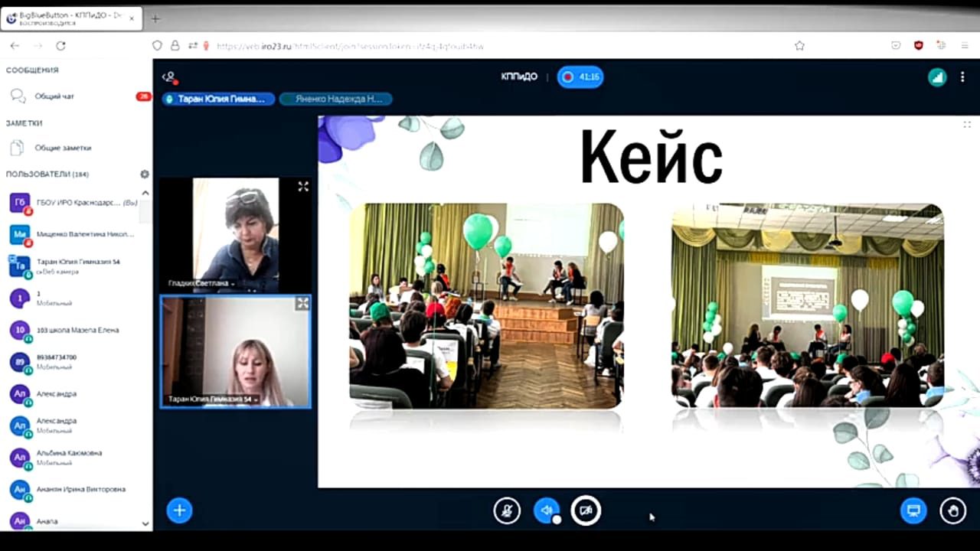This screenshot has width=980, height=551.
Task: Click the raise hand button
Action: coord(952,510)
